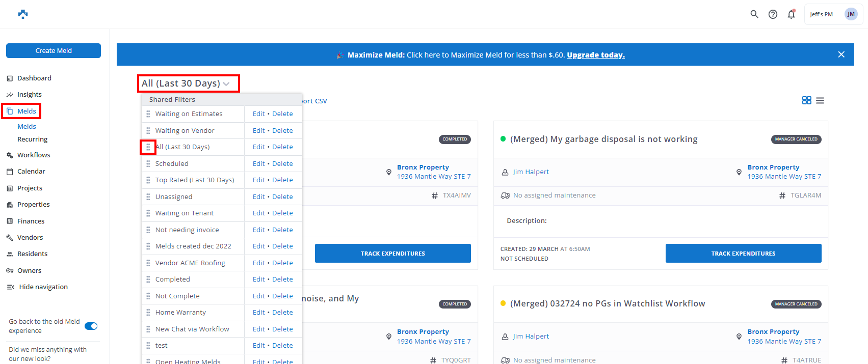Click the Property Meld logo

23,14
